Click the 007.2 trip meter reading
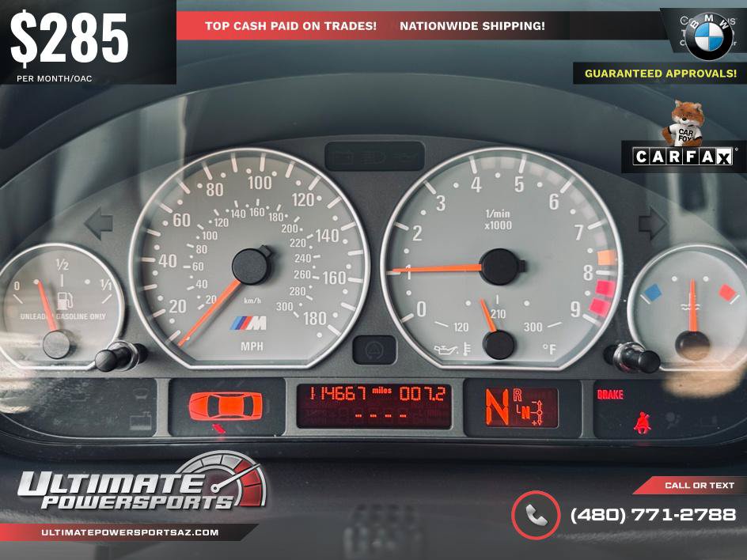The height and width of the screenshot is (560, 747). (423, 393)
